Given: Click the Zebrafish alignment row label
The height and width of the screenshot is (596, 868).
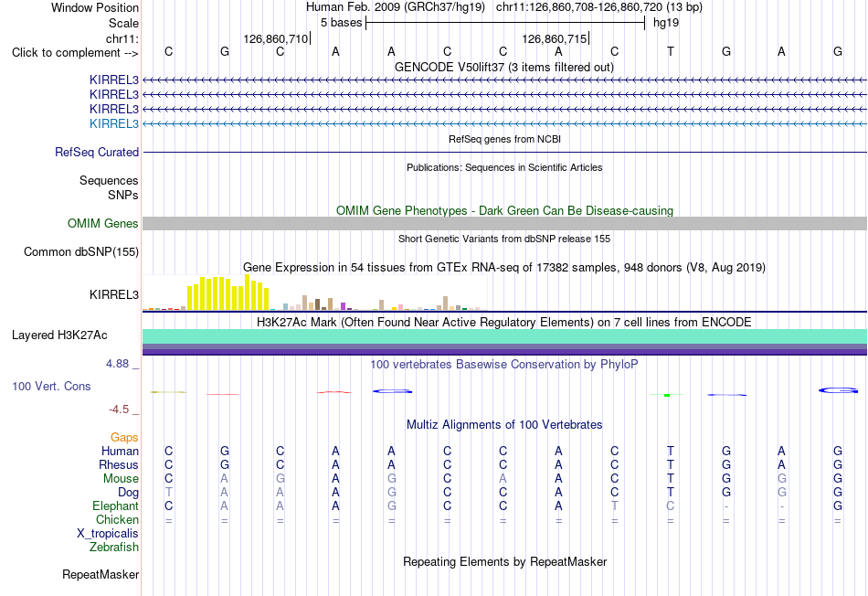Looking at the screenshot, I should click(x=114, y=548).
